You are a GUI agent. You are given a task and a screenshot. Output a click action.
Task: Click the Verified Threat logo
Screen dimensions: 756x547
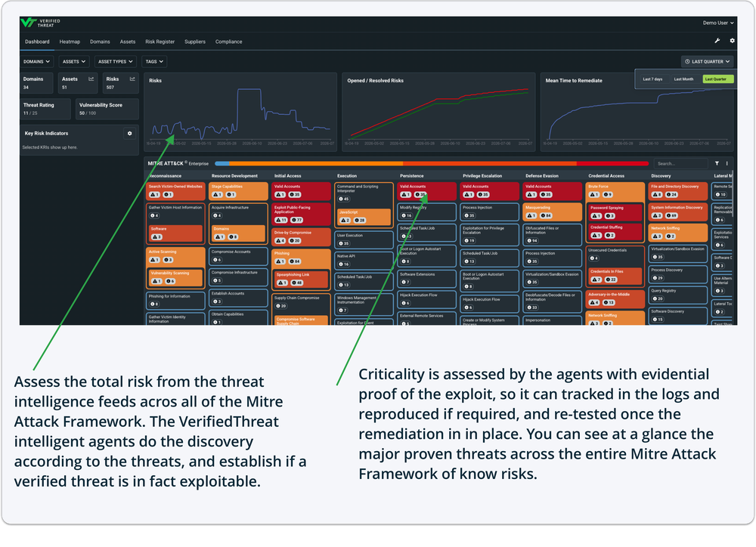pos(41,23)
